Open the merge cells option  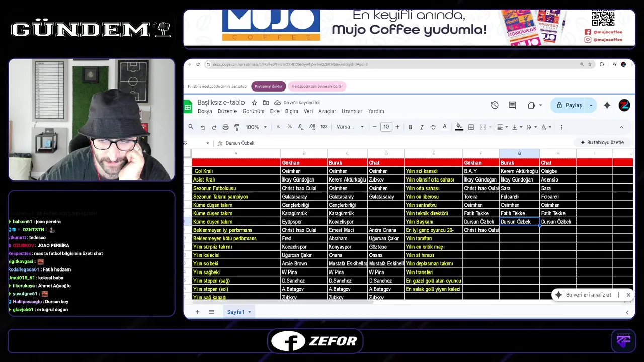(483, 127)
